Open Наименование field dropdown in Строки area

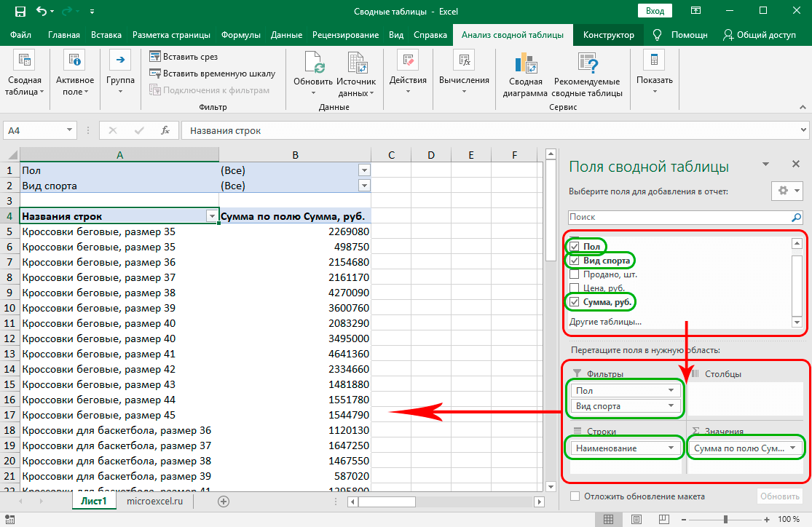point(671,448)
